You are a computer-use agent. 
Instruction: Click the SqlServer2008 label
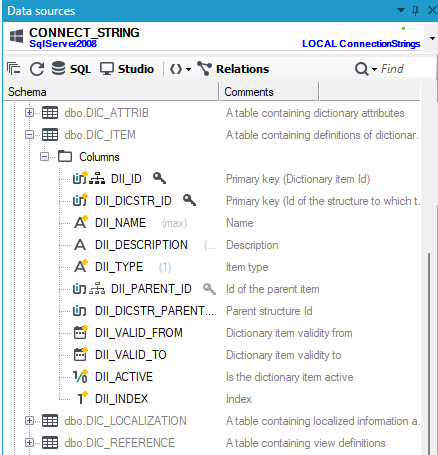pyautogui.click(x=63, y=44)
